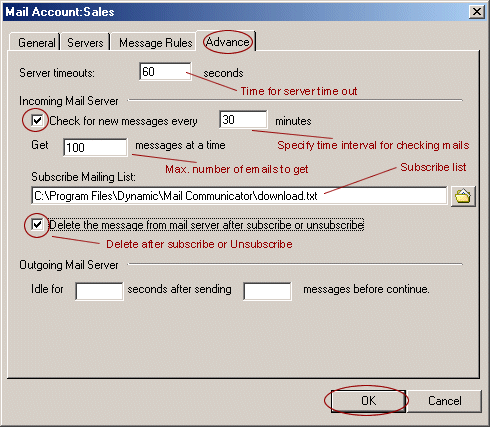
Task: Select the Advance tab
Action: [227, 42]
